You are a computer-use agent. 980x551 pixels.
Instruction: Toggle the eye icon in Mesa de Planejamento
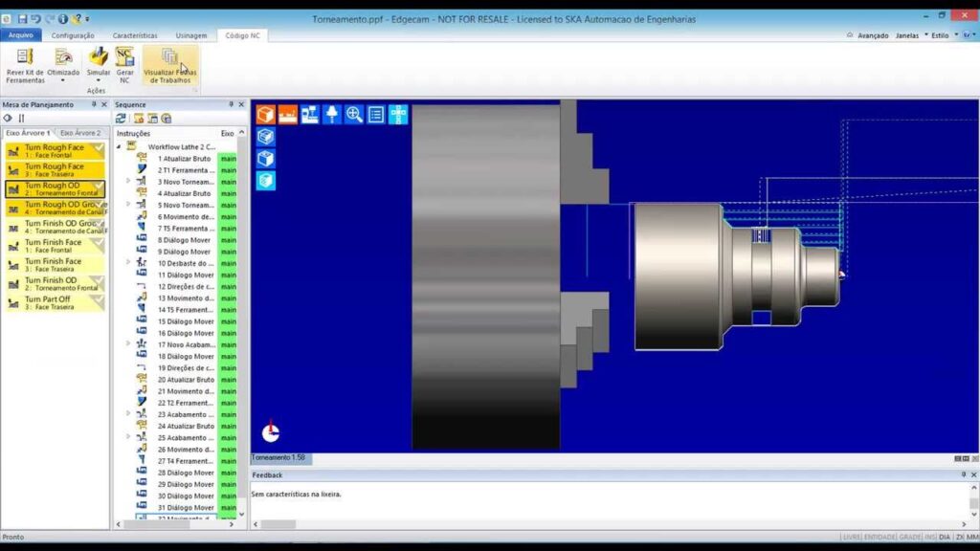coord(9,119)
